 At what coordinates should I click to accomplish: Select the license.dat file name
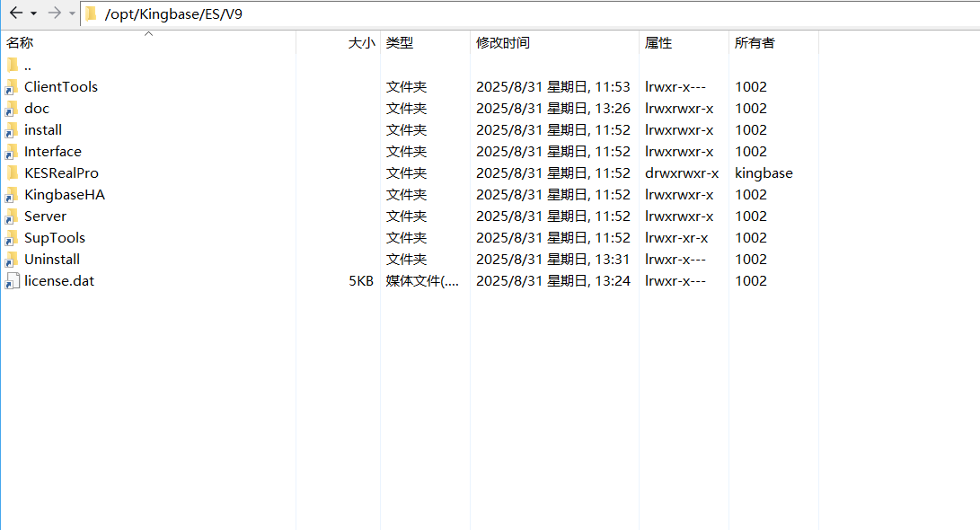tap(58, 281)
